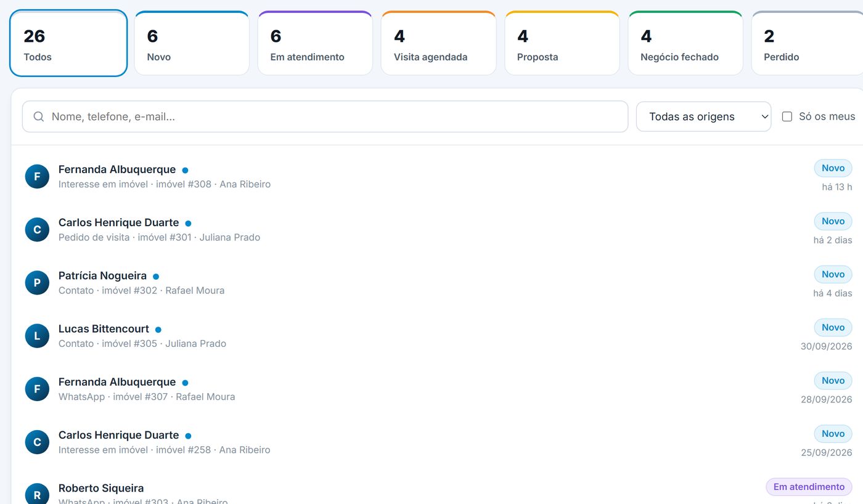
Task: Open Fernanda Albuquerque lead for imóvel #308
Action: coord(437,176)
